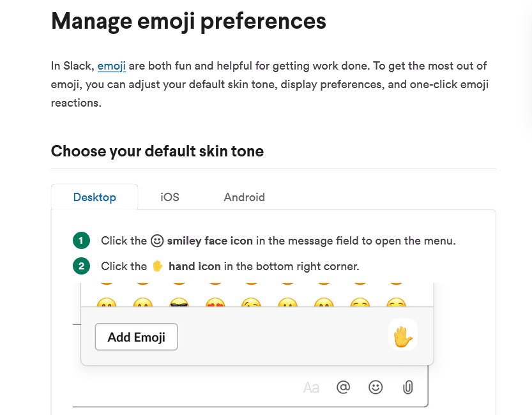Click the paperclip attachment icon
Viewport: 532px width, 415px height.
(x=408, y=387)
